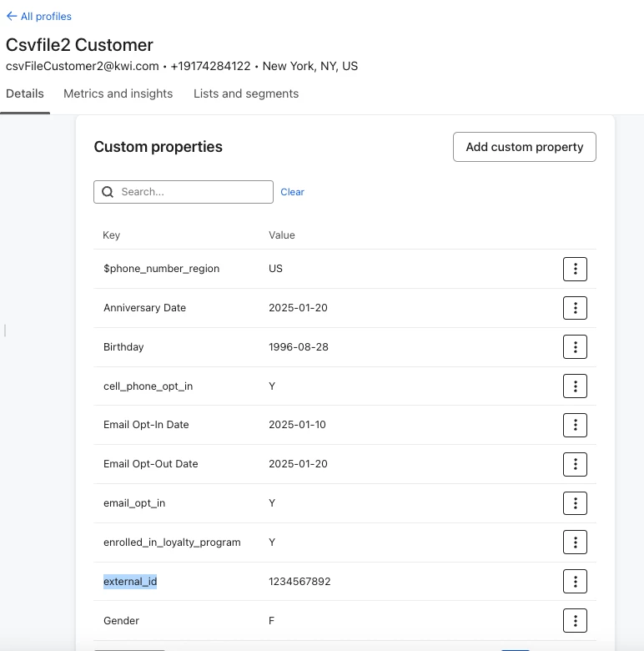Screen dimensions: 644x651
Task: Go back to All profiles
Action: tap(39, 16)
